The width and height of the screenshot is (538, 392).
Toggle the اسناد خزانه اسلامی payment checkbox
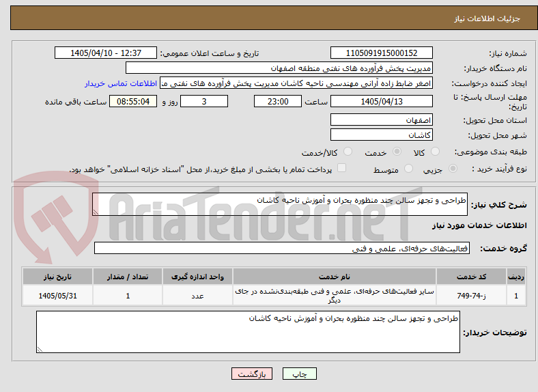coord(341,168)
